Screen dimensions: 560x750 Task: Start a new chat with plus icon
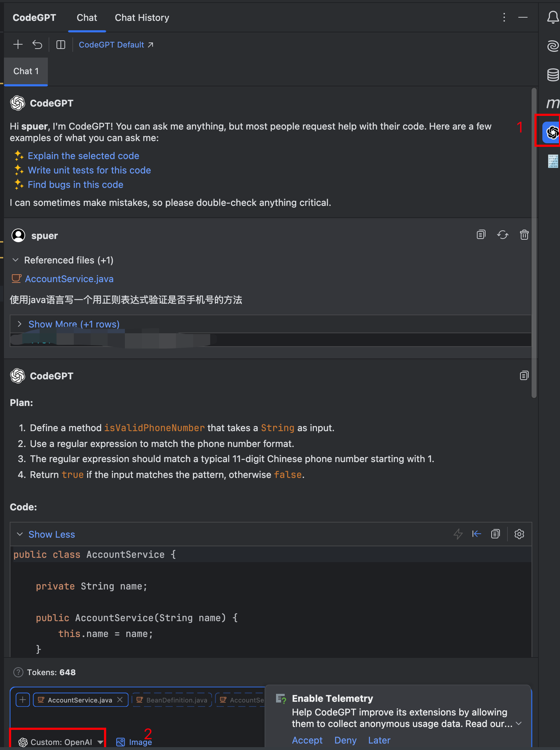pyautogui.click(x=18, y=45)
